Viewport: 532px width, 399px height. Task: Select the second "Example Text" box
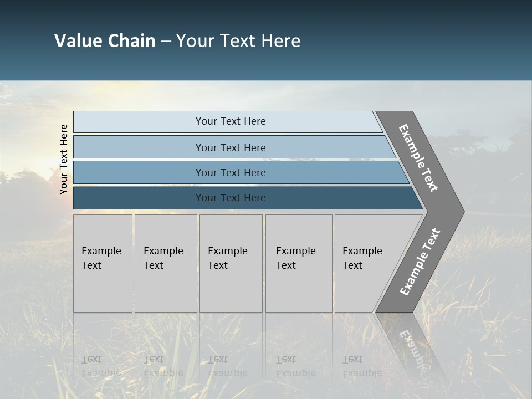[x=166, y=263]
